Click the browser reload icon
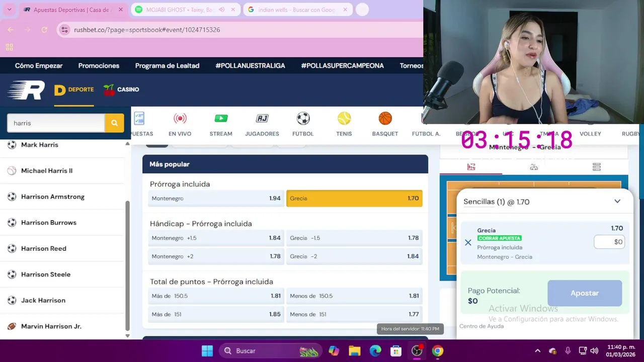Screen dimensions: 644x362 coord(44,30)
